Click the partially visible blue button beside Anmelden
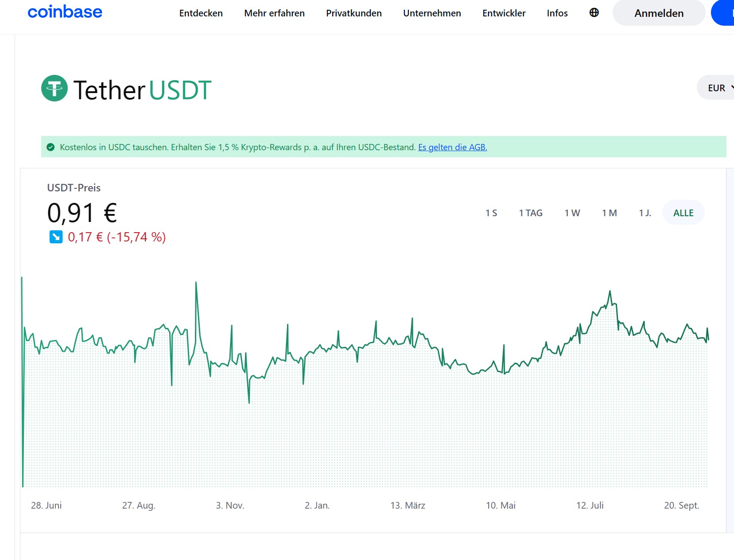Viewport: 734px width, 560px height. [722, 13]
